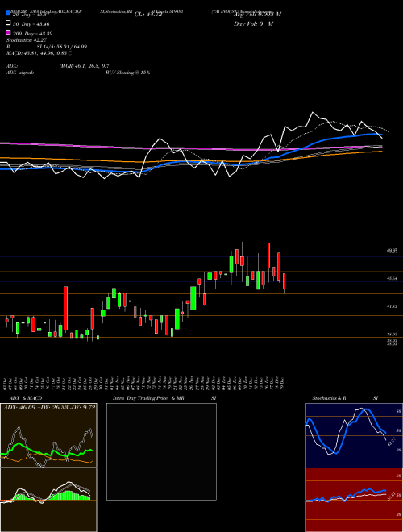Click the 'ADX signal:' label
The width and height of the screenshot is (403, 532).
pos(20,73)
